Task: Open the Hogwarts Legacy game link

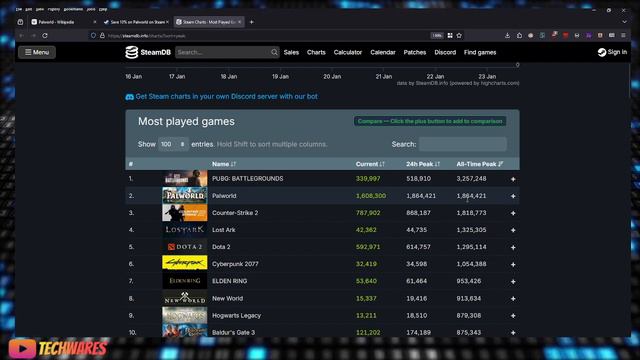Action: point(236,316)
